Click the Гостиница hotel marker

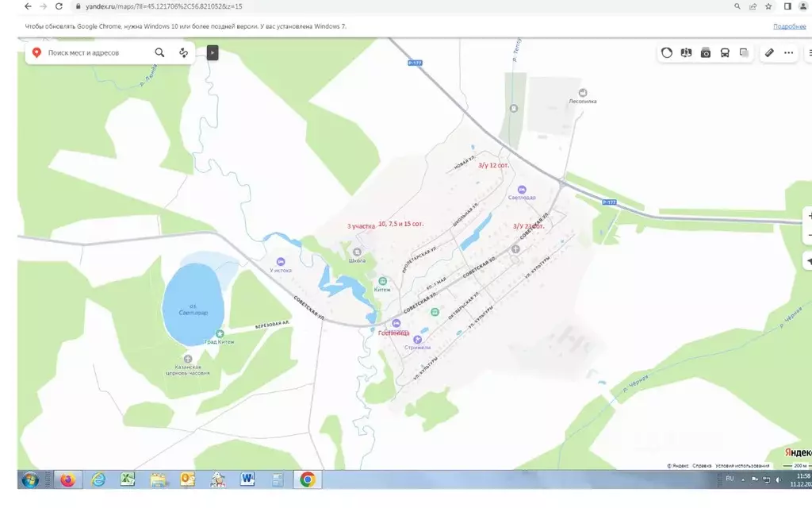[x=396, y=324]
